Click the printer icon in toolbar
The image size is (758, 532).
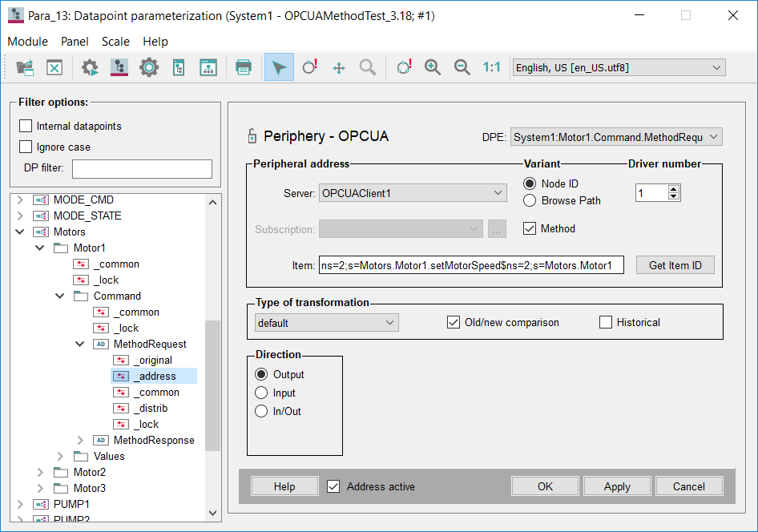click(x=244, y=68)
